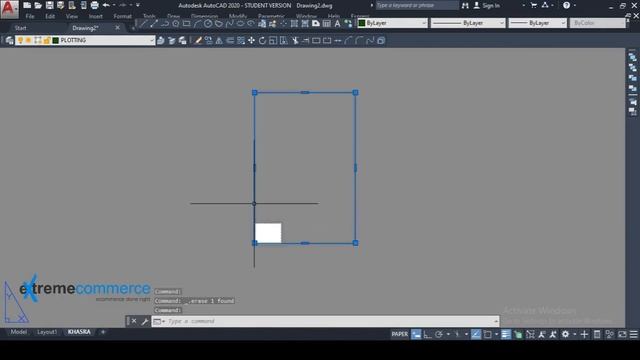This screenshot has height=360, width=640.
Task: Click the Plot printer icon
Action: coord(94,5)
